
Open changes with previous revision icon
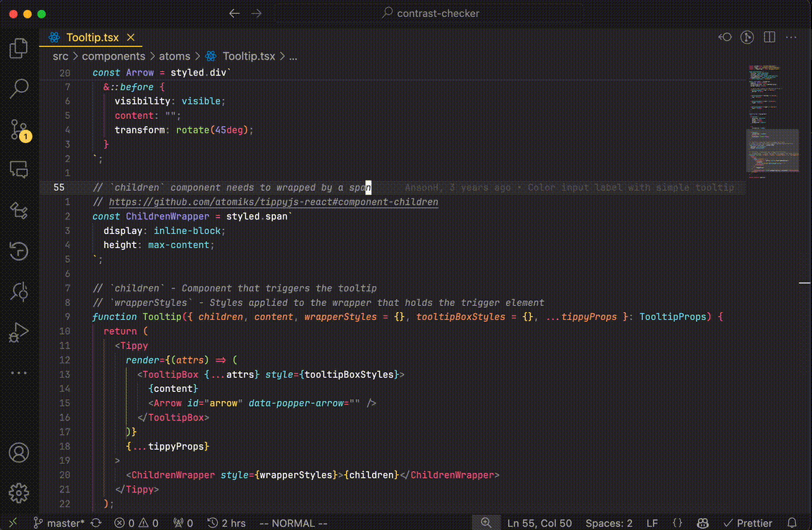pos(725,37)
